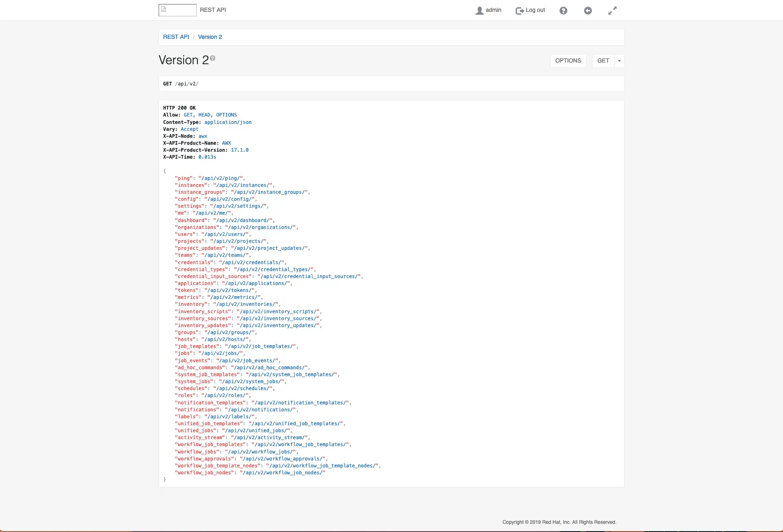Click the REST API navbar title
Image resolution: width=783 pixels, height=532 pixels.
click(213, 10)
